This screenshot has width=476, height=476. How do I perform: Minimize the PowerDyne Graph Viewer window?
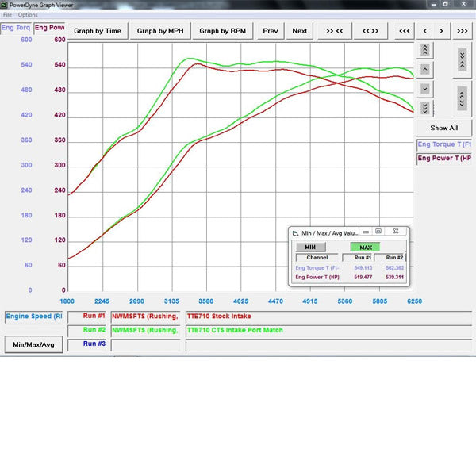click(x=433, y=5)
